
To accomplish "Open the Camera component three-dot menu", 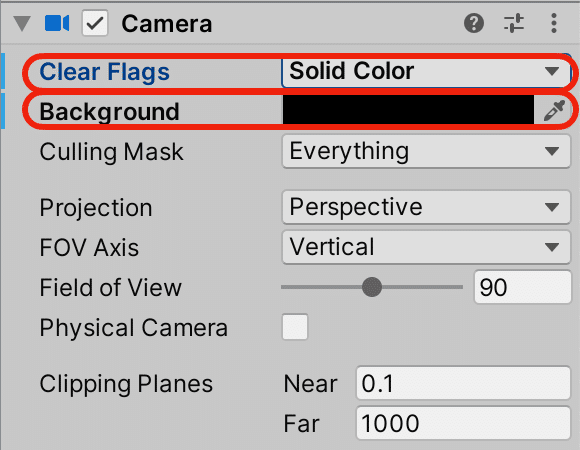I will point(554,23).
